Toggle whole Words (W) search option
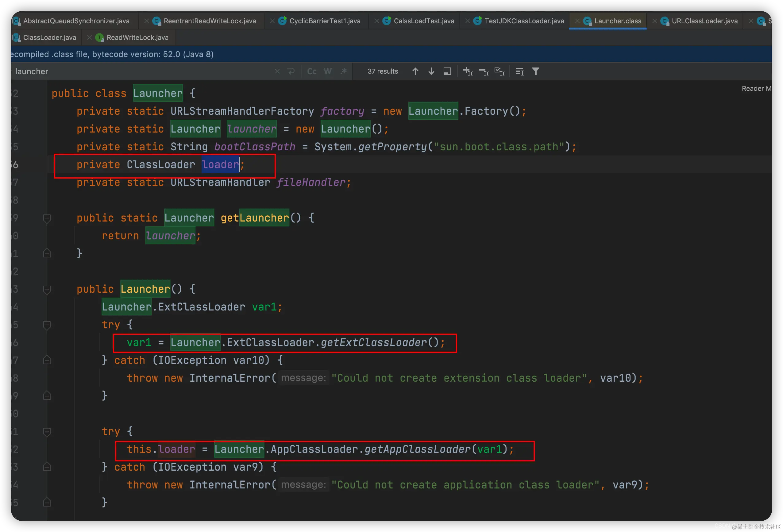The height and width of the screenshot is (532, 783). 327,71
